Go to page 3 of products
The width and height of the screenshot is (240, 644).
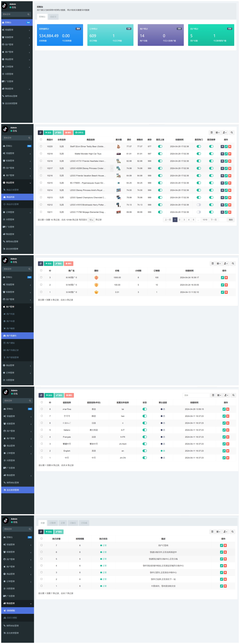click(x=184, y=220)
